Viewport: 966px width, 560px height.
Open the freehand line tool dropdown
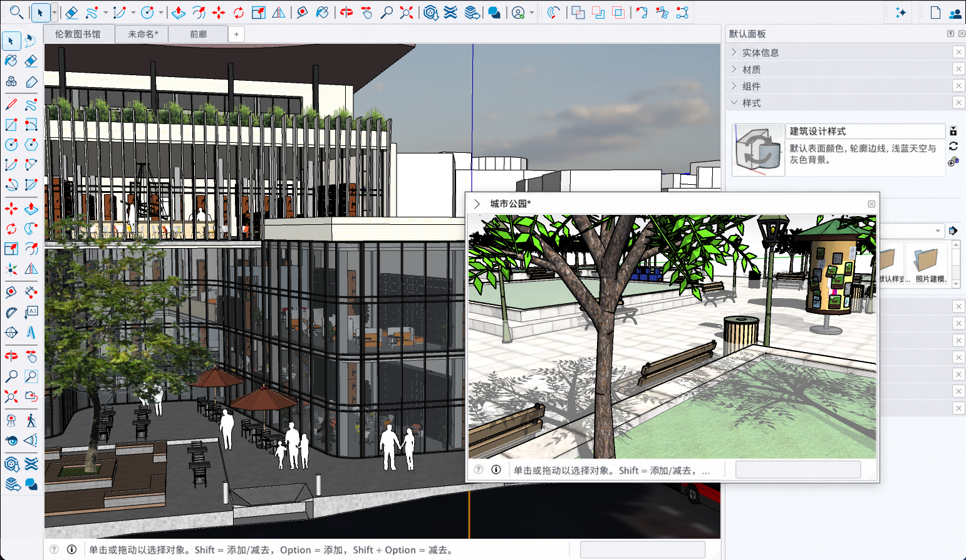[x=105, y=13]
